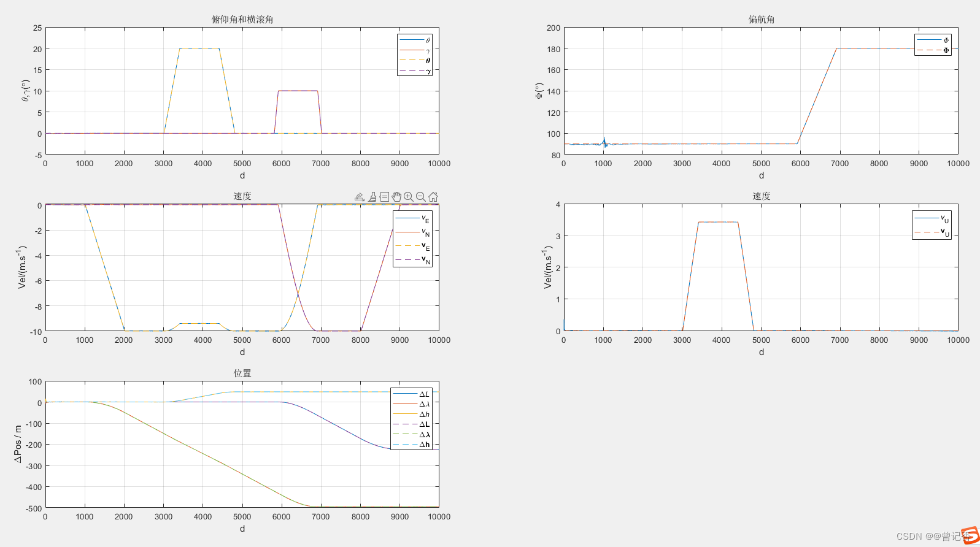Click the θ,γ(°) y-axis label

[26, 91]
